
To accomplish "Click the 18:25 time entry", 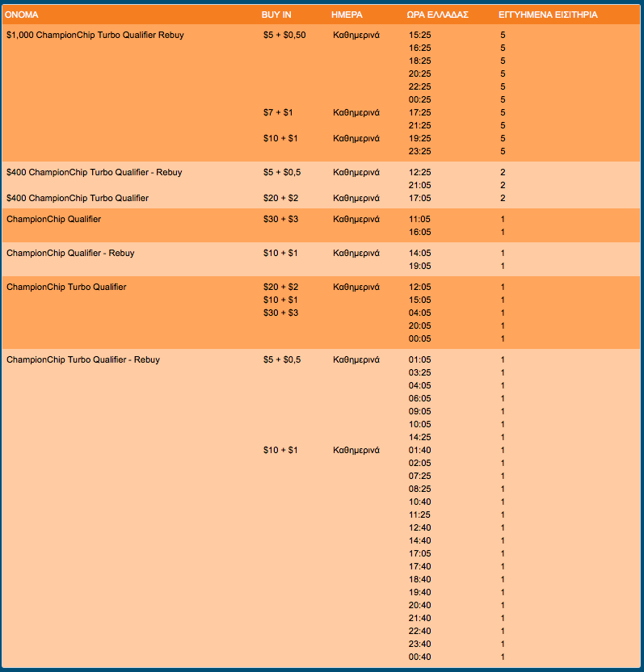I will coord(419,61).
